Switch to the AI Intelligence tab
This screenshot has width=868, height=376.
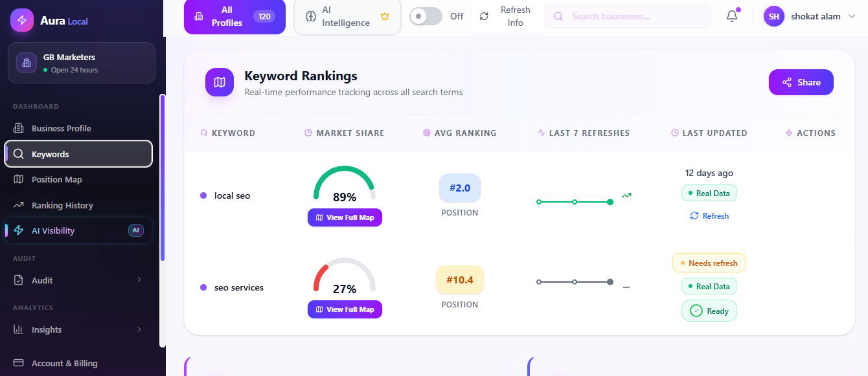(347, 16)
